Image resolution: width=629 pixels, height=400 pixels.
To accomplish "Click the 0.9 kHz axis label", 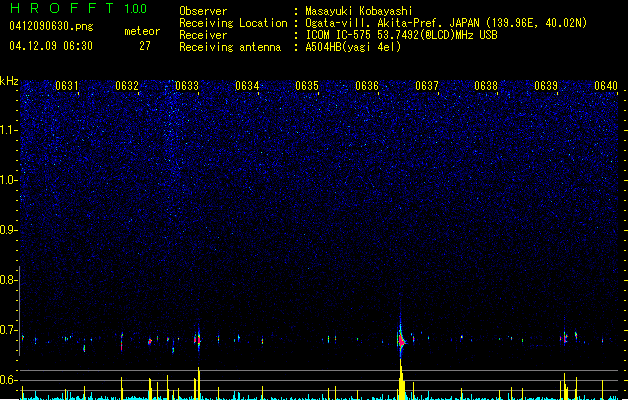I will 8,230.
